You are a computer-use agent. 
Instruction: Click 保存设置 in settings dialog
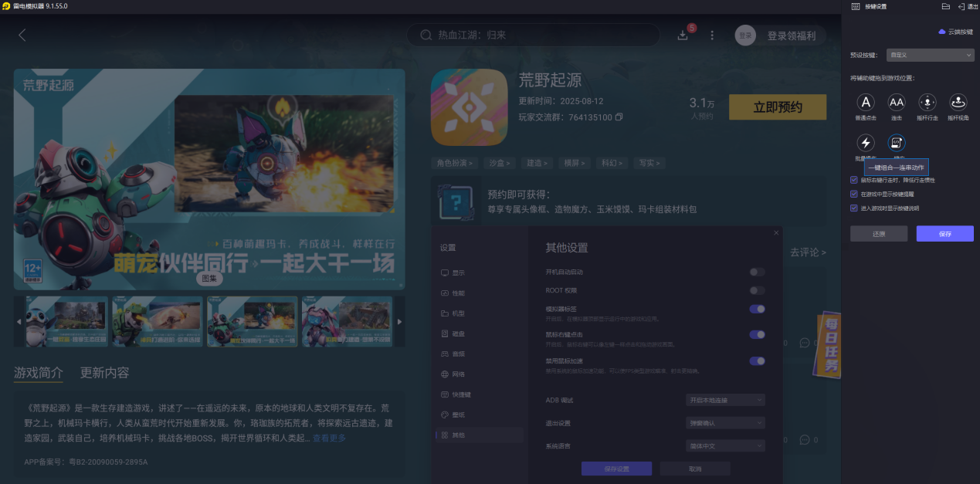pyautogui.click(x=616, y=469)
